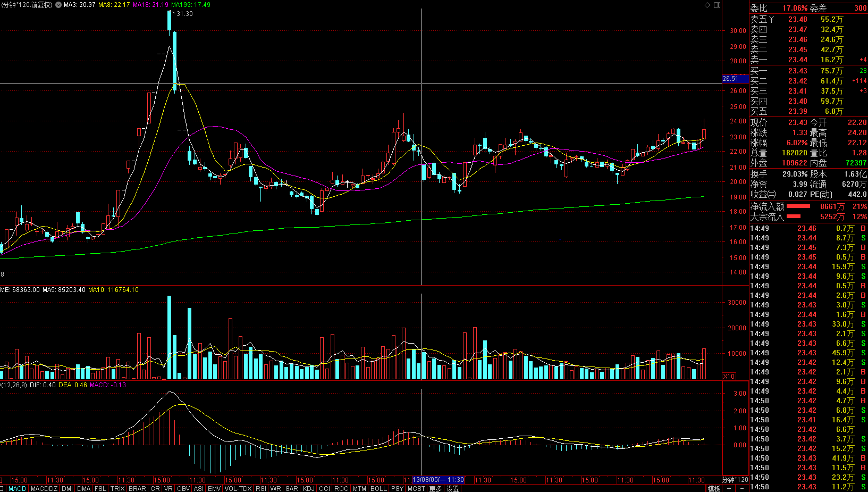Select the CCI indicator tab
Viewport: 868px width, 492px height.
(324, 488)
